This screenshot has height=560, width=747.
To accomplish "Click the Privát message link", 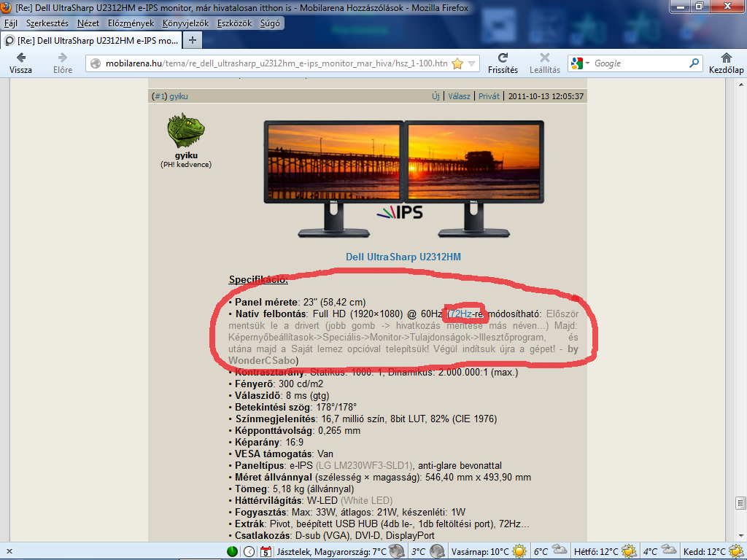I will pyautogui.click(x=489, y=96).
